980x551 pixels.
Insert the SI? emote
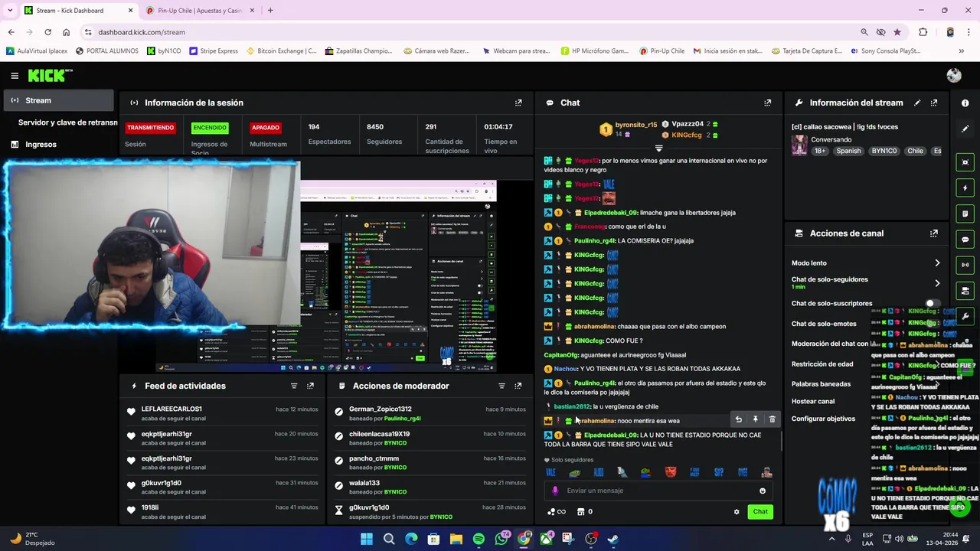[x=718, y=473]
